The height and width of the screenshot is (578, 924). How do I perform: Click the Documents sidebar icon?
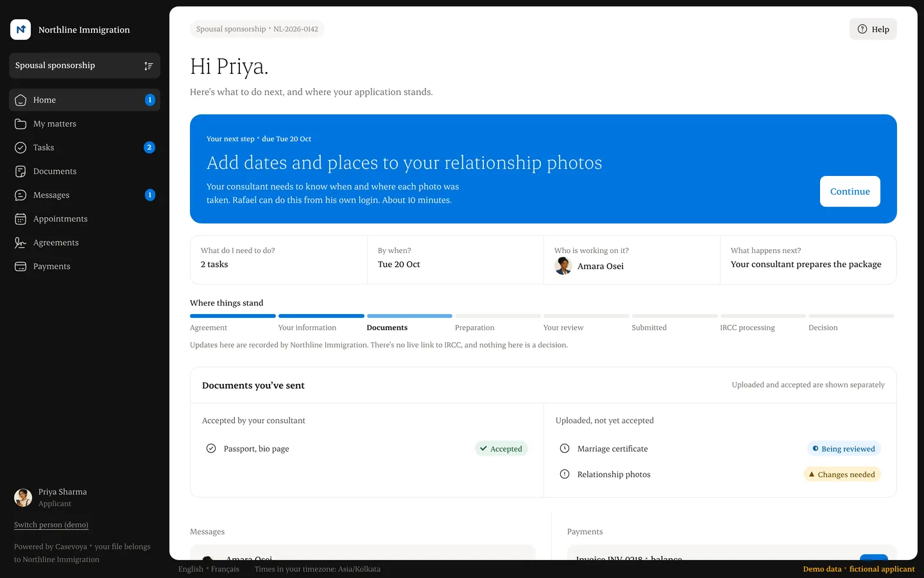click(21, 171)
